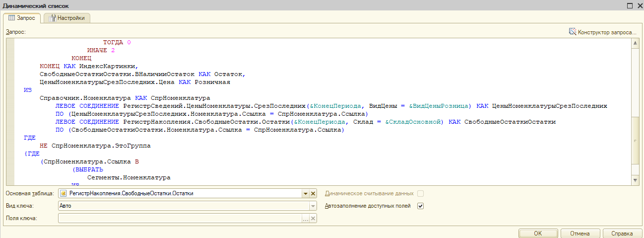644x238 pixels.
Task: Toggle Автозаполнение доступных полей checkbox
Action: pyautogui.click(x=421, y=206)
